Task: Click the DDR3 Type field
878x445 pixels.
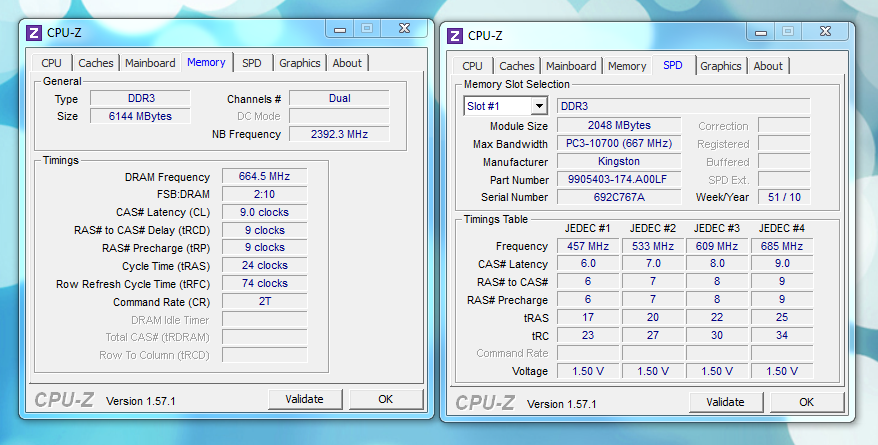Action: [x=141, y=99]
